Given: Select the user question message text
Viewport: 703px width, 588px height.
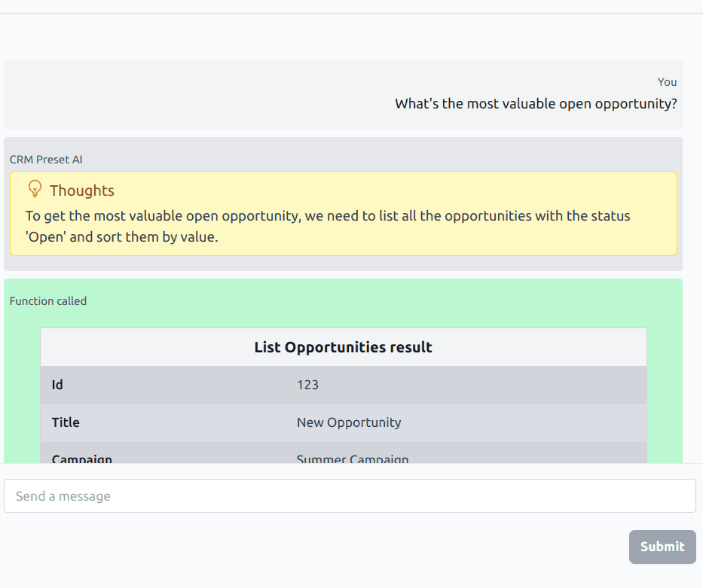Looking at the screenshot, I should (536, 103).
